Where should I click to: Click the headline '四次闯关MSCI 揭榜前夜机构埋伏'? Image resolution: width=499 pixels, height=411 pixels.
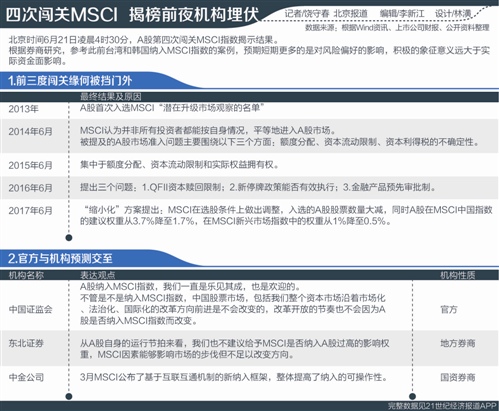[x=132, y=15]
